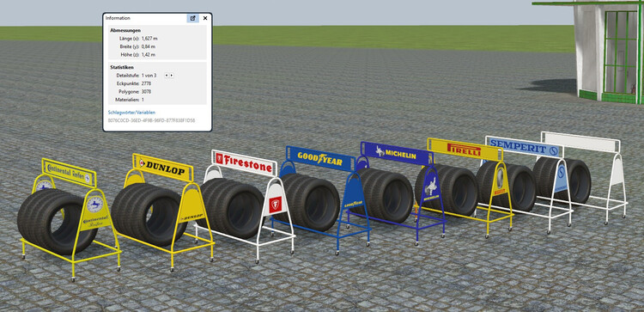Screen dimensions: 644x312
Task: Close the Information panel
Action: (205, 18)
